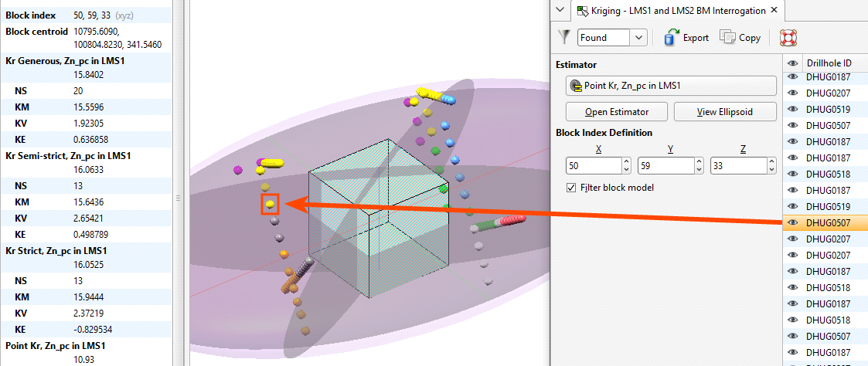
Task: Toggle visibility of first DHUG0207 row
Action: 792,93
